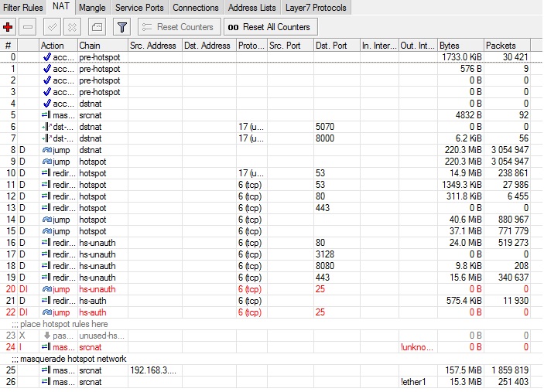This screenshot has width=544, height=392.
Task: Click passthrough arrow icon in rule 23
Action: click(x=47, y=335)
